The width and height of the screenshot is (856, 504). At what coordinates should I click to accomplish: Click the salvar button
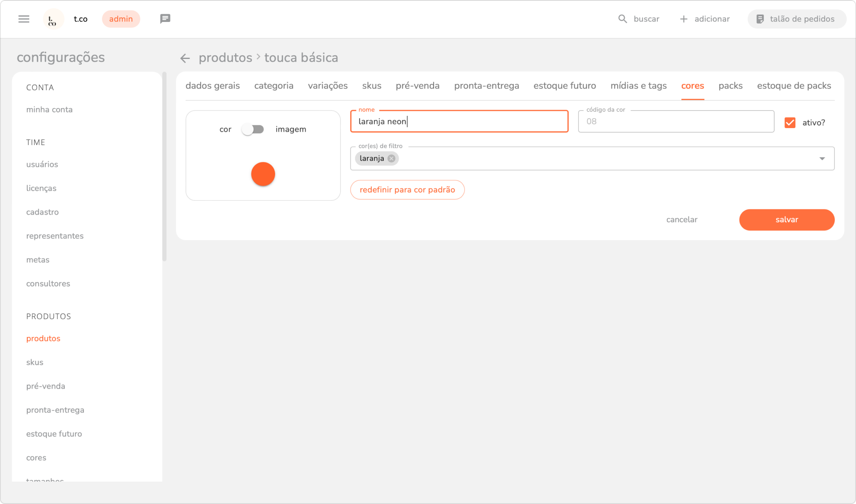point(786,220)
